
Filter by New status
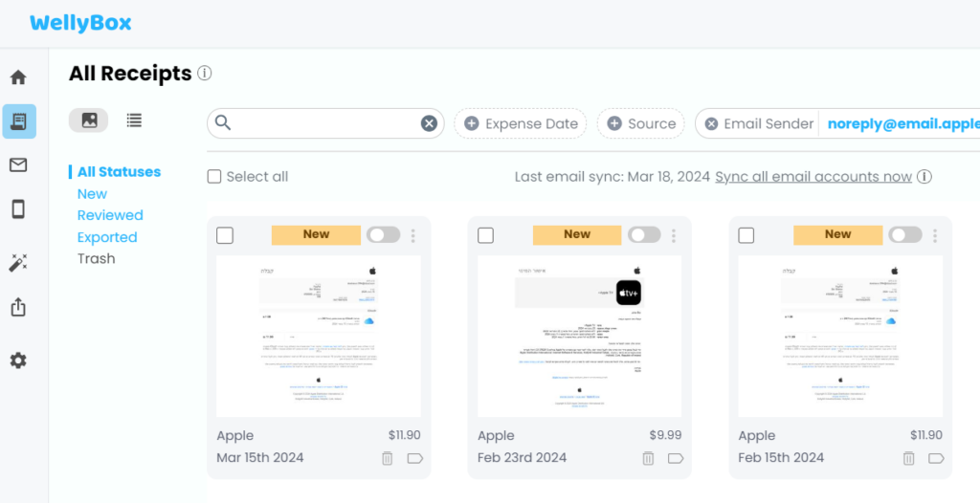coord(92,194)
